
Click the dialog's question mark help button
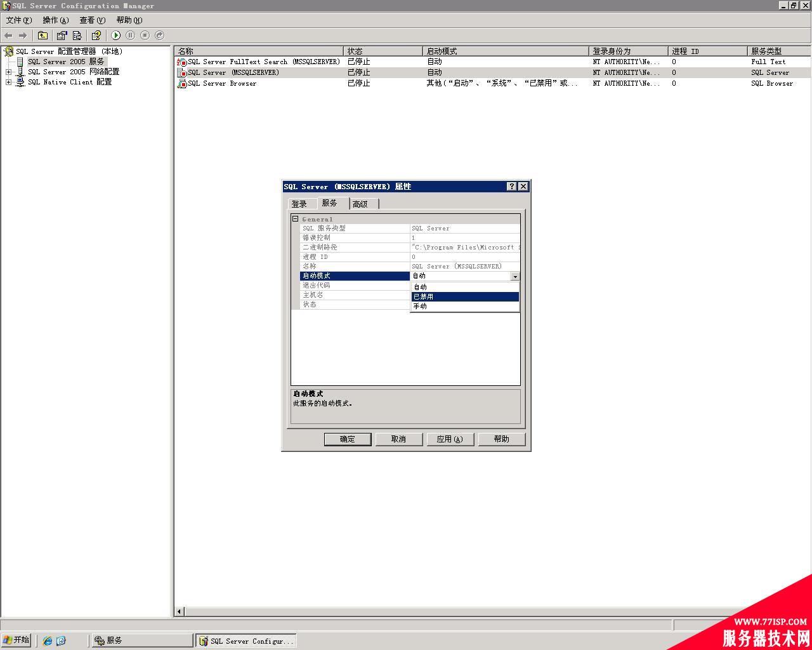pyautogui.click(x=512, y=187)
